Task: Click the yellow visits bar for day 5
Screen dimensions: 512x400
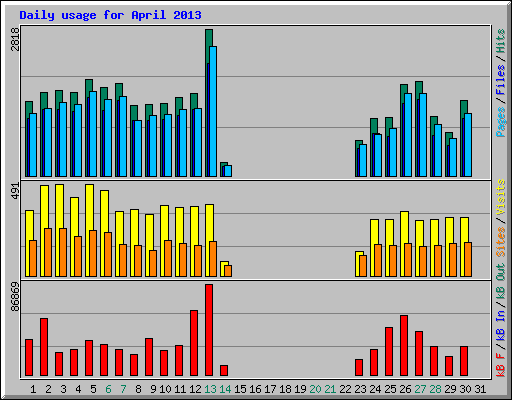Action: pyautogui.click(x=89, y=207)
